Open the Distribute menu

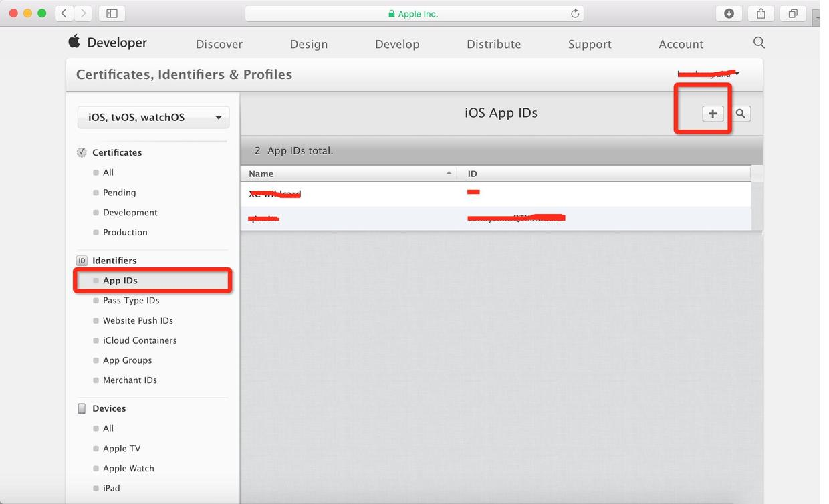tap(494, 44)
